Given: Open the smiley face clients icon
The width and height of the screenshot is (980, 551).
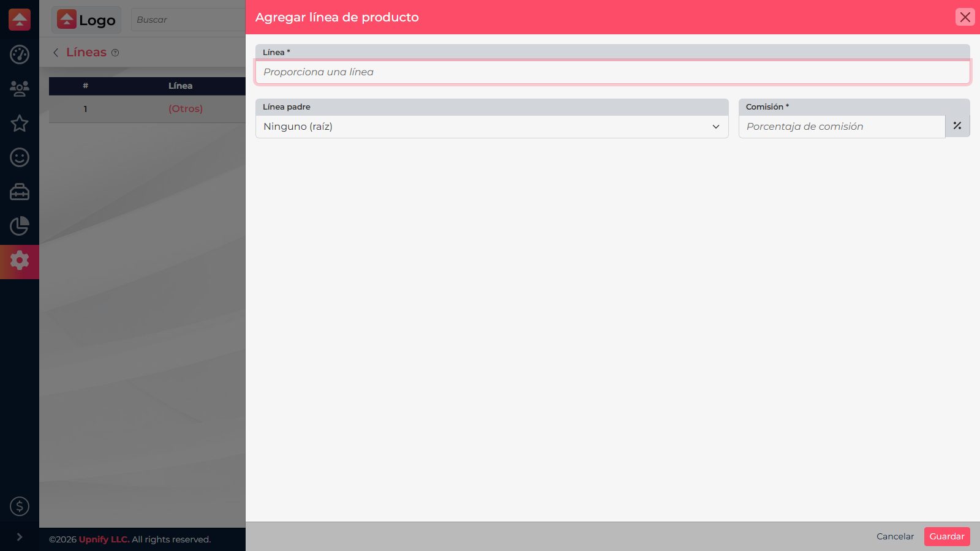Looking at the screenshot, I should (x=20, y=157).
